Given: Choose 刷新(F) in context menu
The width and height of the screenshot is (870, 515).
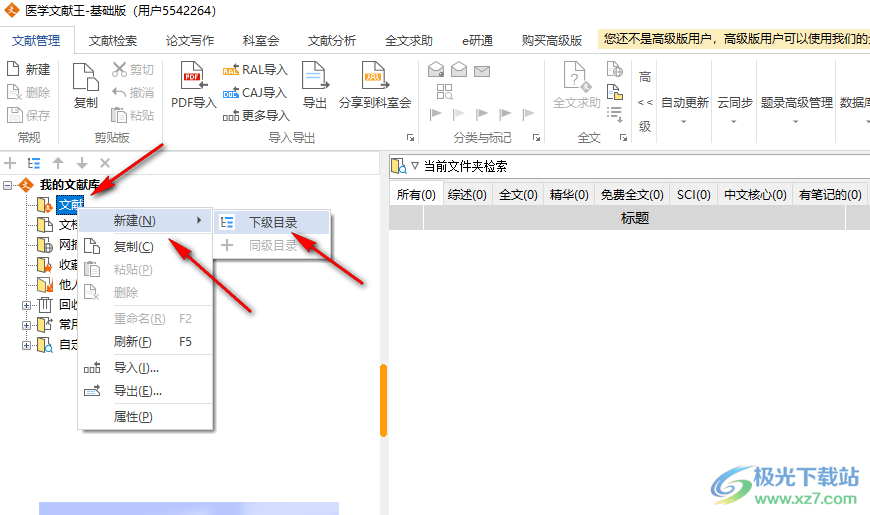Looking at the screenshot, I should [x=145, y=342].
